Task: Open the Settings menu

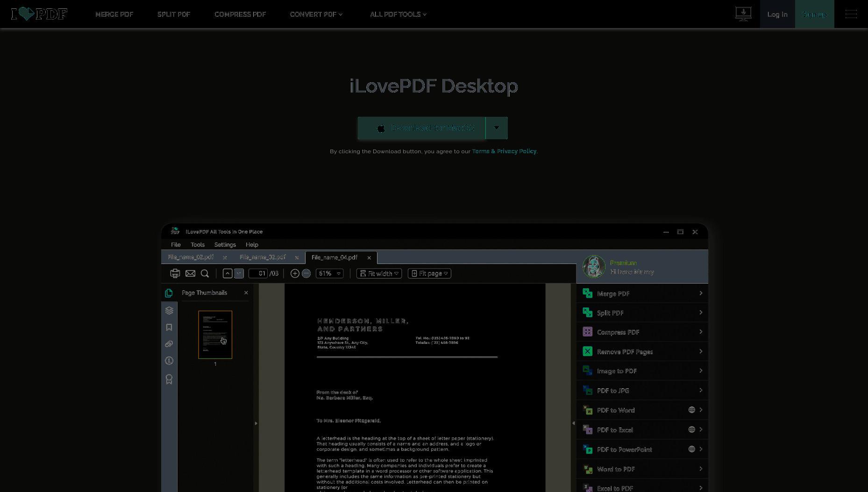Action: pos(225,245)
